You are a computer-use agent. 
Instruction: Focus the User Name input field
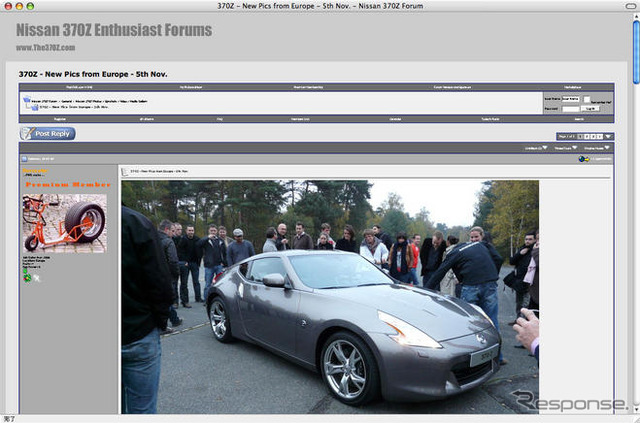point(571,99)
